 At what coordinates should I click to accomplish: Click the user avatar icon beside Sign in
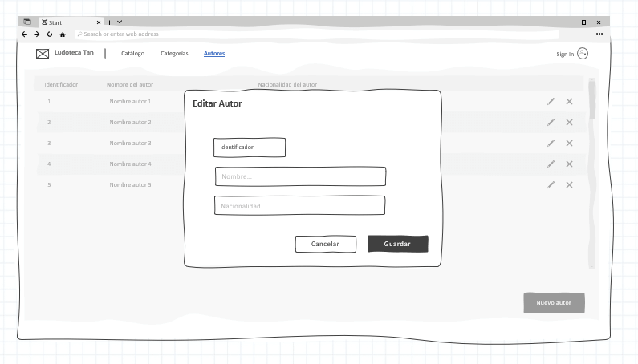pyautogui.click(x=583, y=54)
